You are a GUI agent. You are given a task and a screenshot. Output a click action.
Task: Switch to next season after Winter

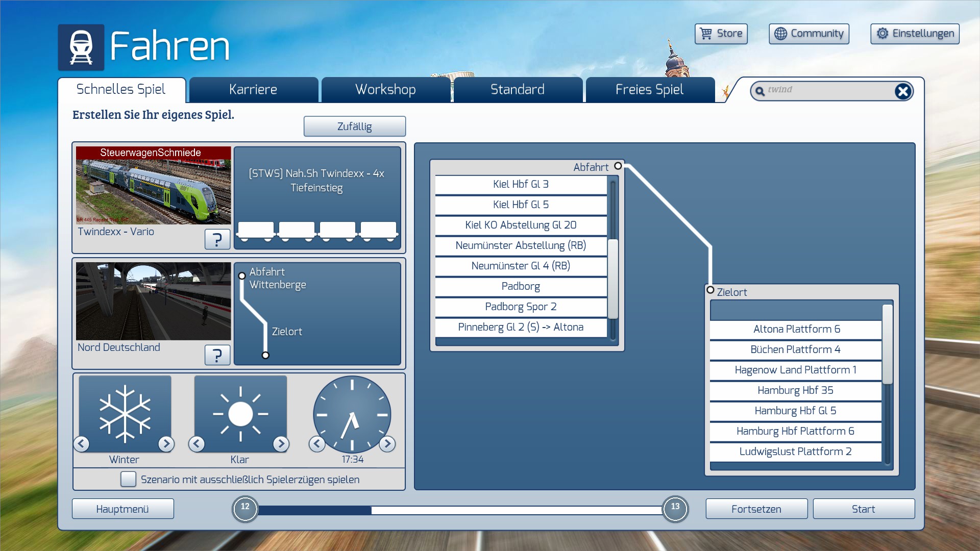(x=166, y=444)
